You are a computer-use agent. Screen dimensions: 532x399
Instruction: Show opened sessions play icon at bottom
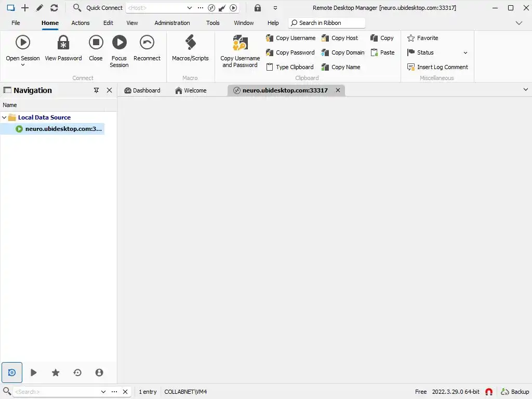[x=34, y=373]
